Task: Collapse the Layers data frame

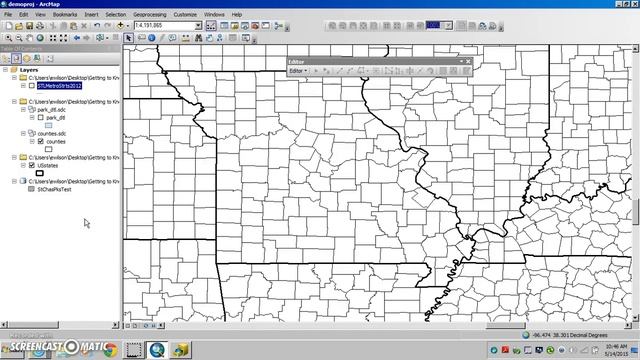Action: 5,70
